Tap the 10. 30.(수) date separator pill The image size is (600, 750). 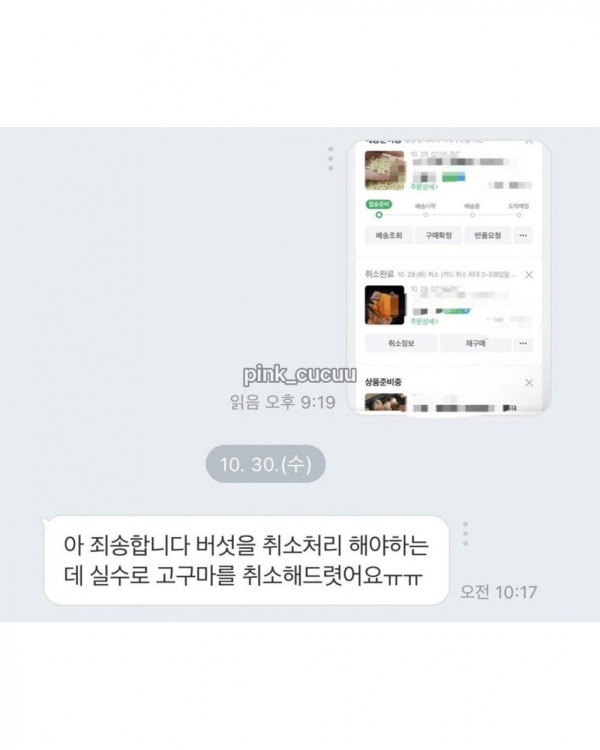coord(266,464)
